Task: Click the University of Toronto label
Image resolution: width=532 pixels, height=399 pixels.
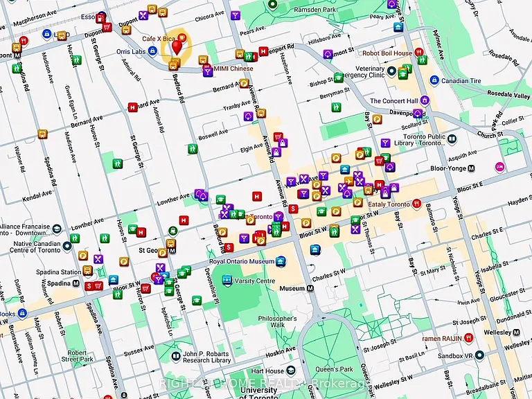Action: tap(259, 393)
